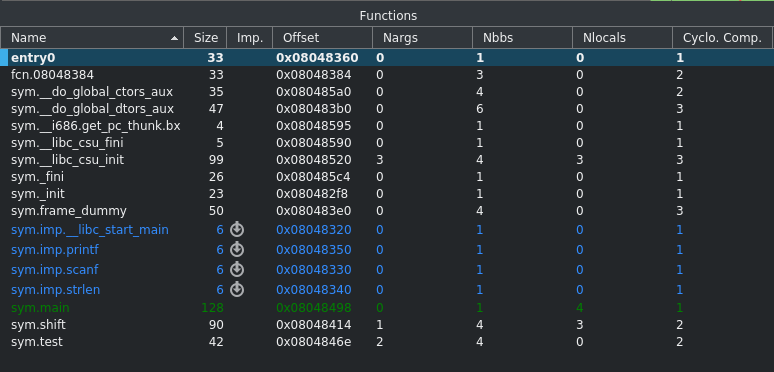Click size 47 of sym.__do_global_dtors_aux
Screen dimensions: 774x372
click(215, 109)
